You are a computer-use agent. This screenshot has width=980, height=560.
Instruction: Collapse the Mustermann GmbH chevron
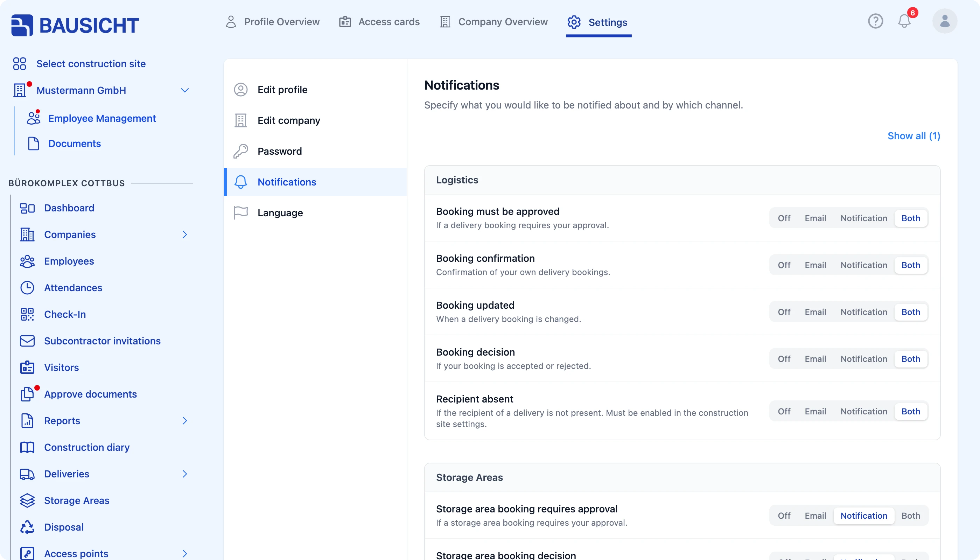pyautogui.click(x=184, y=90)
